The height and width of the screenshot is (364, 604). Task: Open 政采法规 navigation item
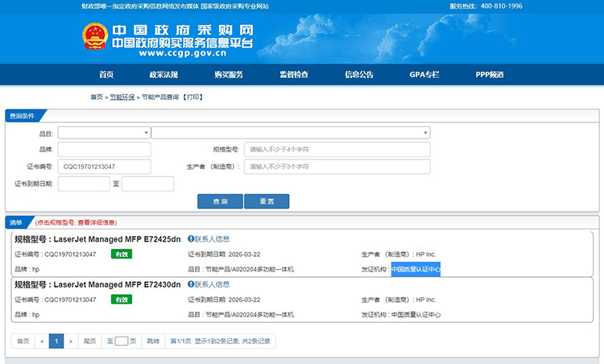point(163,74)
